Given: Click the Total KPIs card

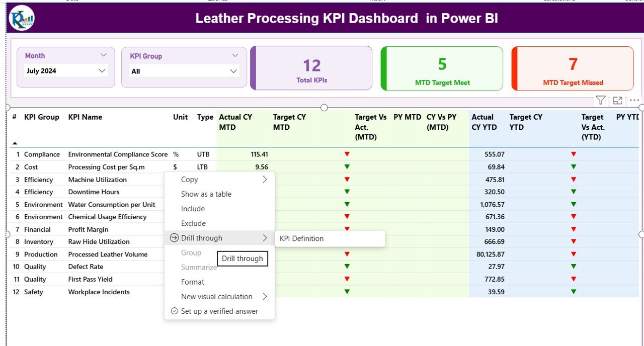Looking at the screenshot, I should pos(311,68).
